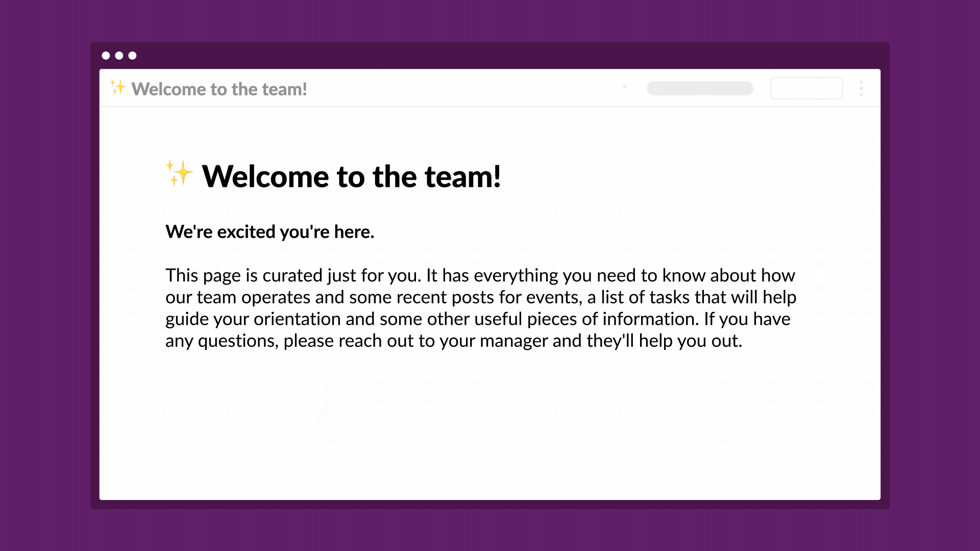Click the rightmost window control dot
The width and height of the screenshot is (980, 551).
133,56
